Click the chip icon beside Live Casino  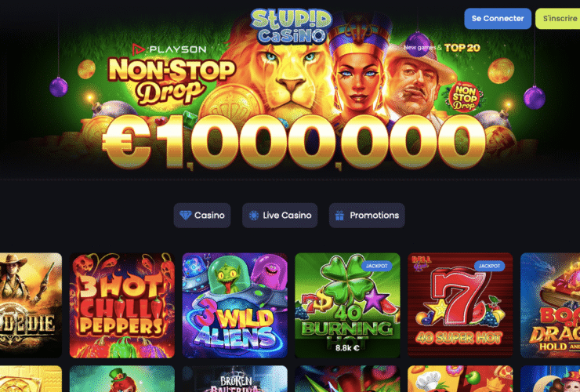click(x=254, y=215)
